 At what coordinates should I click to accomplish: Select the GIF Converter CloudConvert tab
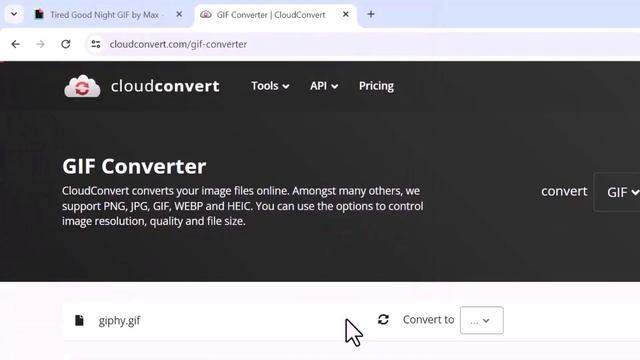tap(275, 15)
